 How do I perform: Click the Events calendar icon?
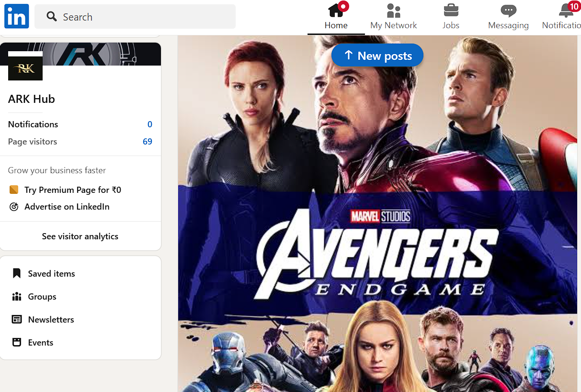pyautogui.click(x=17, y=343)
